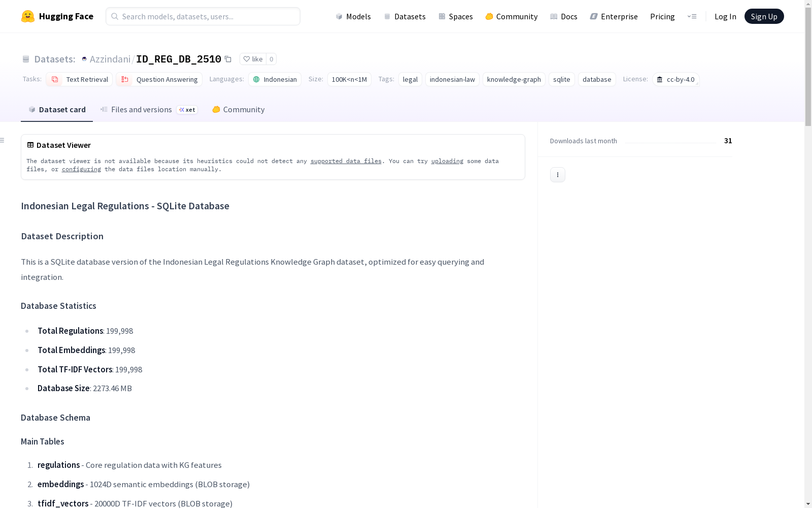Viewport: 812px width, 508px height.
Task: Select the Question Answering task tag
Action: [159, 79]
